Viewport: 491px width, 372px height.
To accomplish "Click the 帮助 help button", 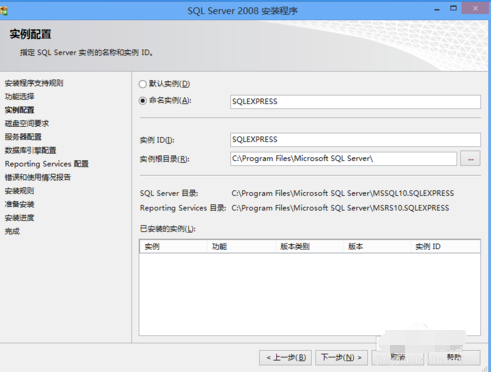I will tap(454, 358).
